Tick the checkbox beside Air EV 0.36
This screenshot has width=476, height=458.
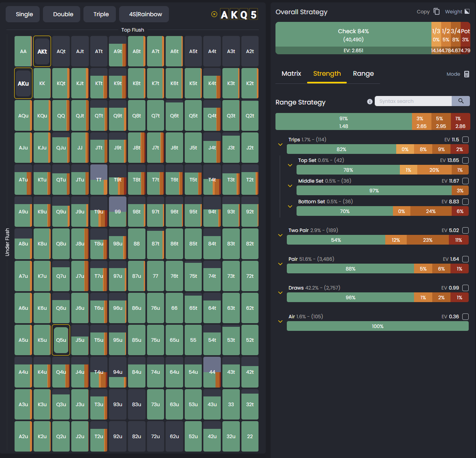click(x=465, y=316)
